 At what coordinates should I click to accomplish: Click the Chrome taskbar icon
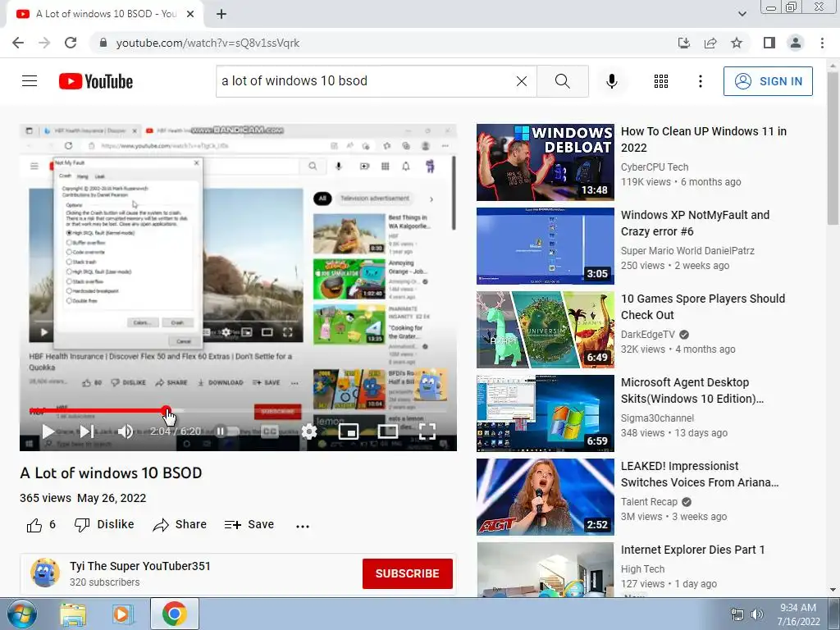pos(174,614)
